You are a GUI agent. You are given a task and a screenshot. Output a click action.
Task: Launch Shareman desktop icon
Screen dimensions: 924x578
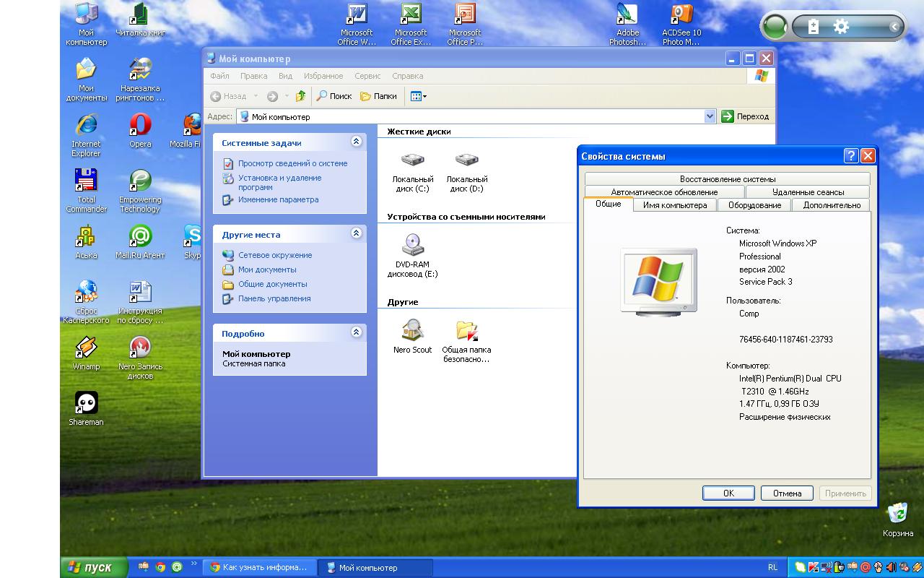[86, 409]
